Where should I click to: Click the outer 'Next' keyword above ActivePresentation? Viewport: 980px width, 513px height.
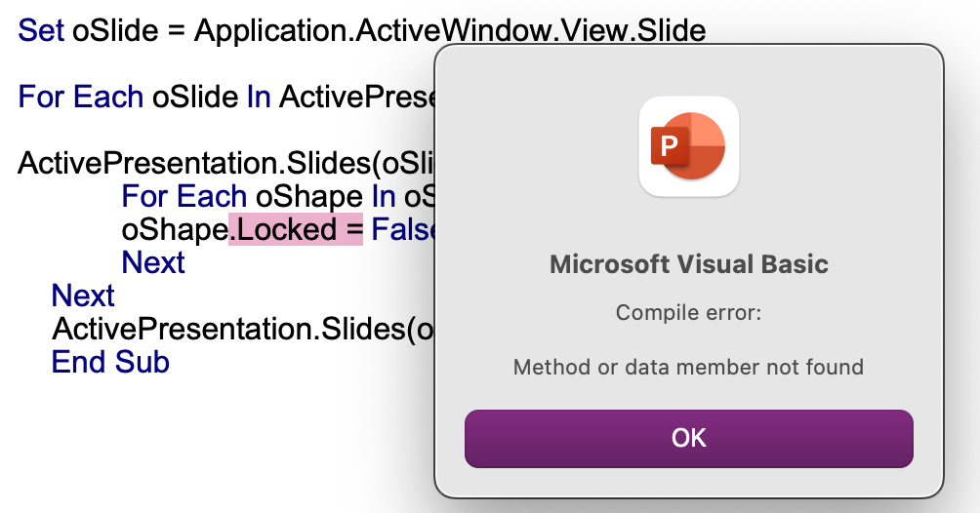[83, 296]
